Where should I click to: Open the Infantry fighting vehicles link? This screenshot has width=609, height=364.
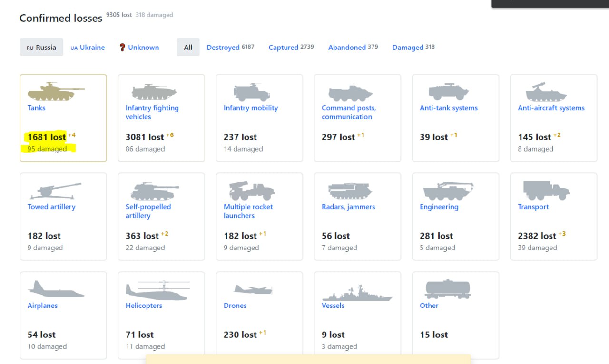pos(152,112)
